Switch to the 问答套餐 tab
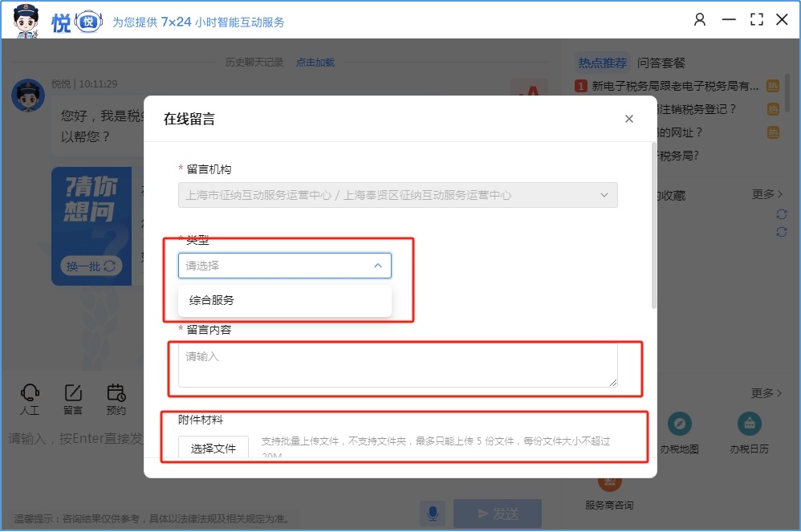Image resolution: width=801 pixels, height=532 pixels. (x=661, y=63)
